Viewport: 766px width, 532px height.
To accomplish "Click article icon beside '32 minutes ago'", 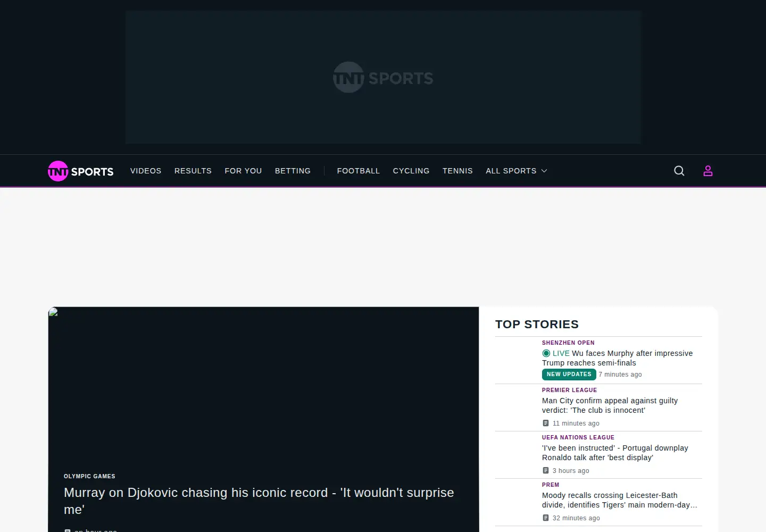I will tap(545, 518).
